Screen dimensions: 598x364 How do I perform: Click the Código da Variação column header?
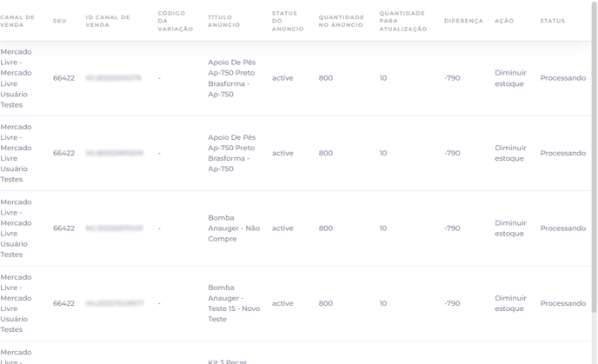tap(176, 21)
